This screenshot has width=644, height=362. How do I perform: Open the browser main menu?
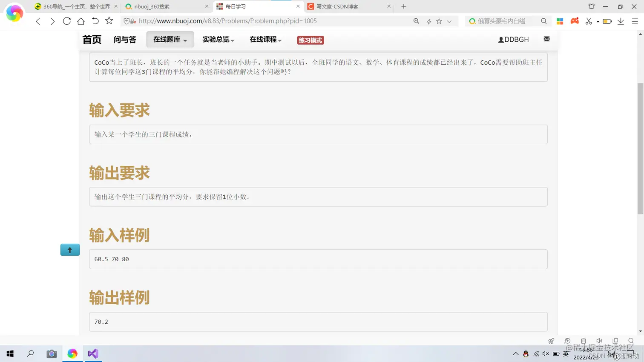point(635,21)
